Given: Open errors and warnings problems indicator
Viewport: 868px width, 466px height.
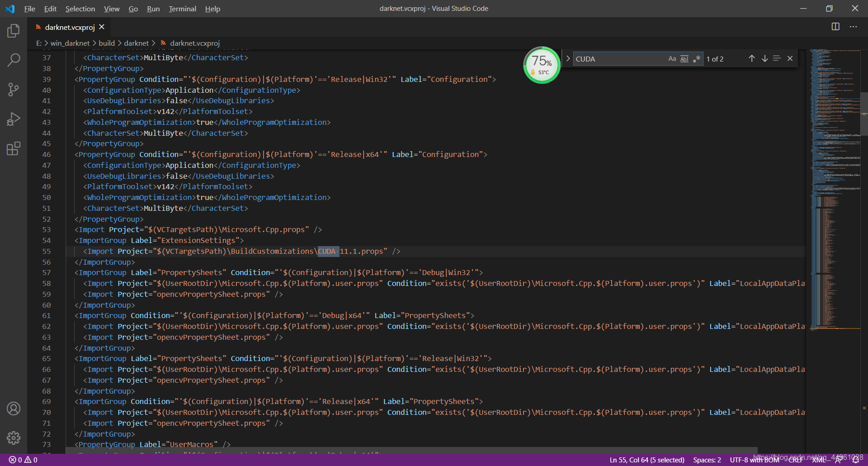Looking at the screenshot, I should [23, 460].
